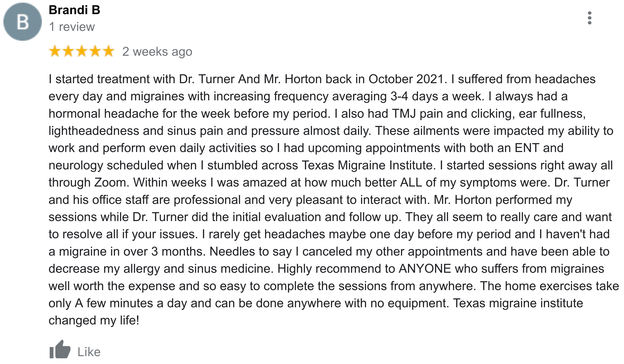Open Brandi B's circular avatar
624x364 pixels.
[x=22, y=22]
